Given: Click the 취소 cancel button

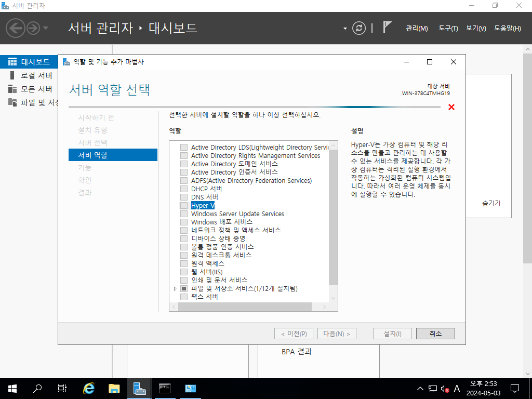Looking at the screenshot, I should coord(435,334).
